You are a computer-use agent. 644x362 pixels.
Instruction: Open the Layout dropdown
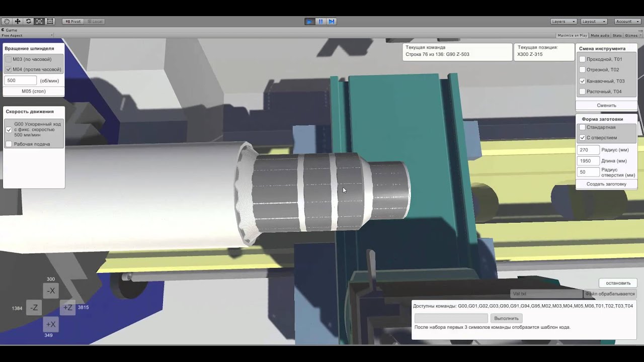pyautogui.click(x=594, y=22)
